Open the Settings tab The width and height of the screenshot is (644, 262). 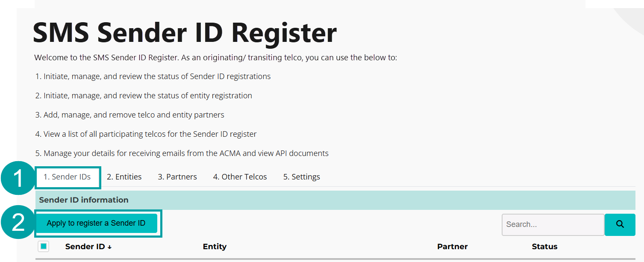[x=301, y=177]
